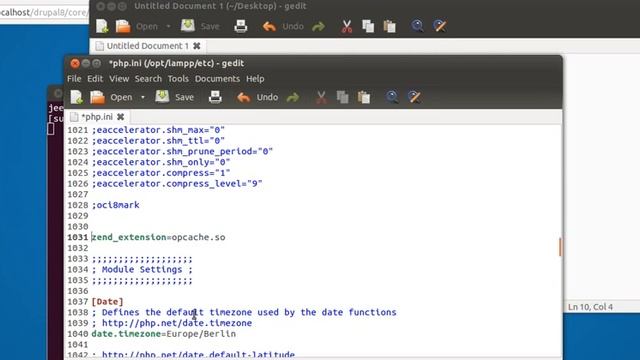Click Save icon in Untitled Document window

pyautogui.click(x=188, y=26)
